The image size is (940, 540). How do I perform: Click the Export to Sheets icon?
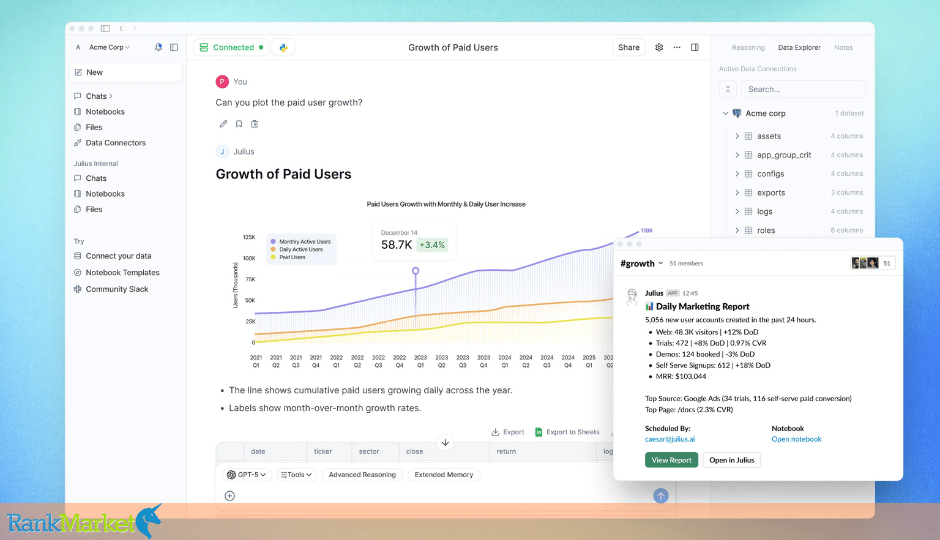tap(538, 432)
